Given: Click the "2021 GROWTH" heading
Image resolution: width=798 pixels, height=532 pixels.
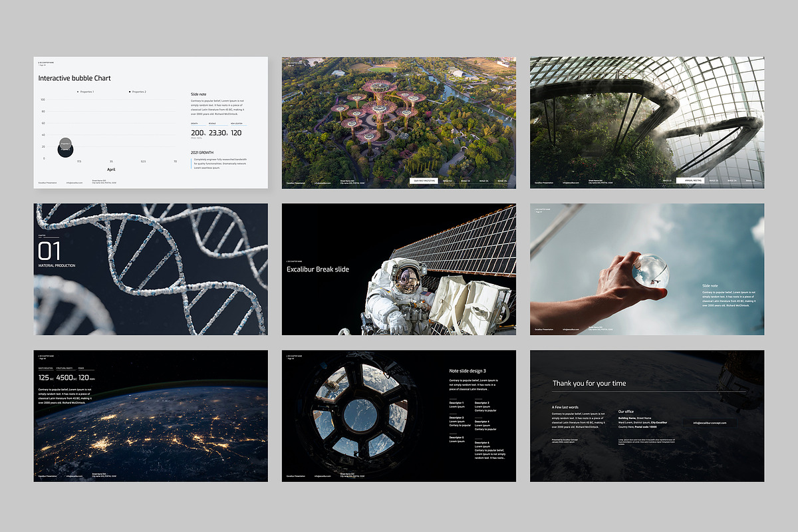Looking at the screenshot, I should [x=202, y=153].
